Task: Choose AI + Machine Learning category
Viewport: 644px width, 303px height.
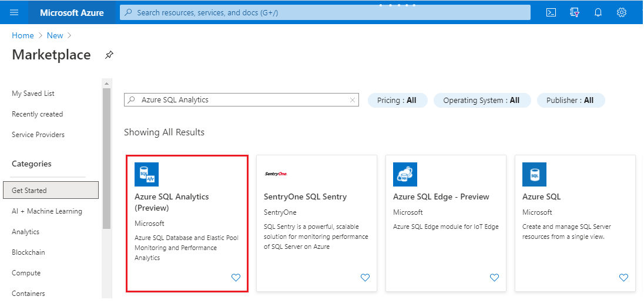Action: (x=47, y=211)
